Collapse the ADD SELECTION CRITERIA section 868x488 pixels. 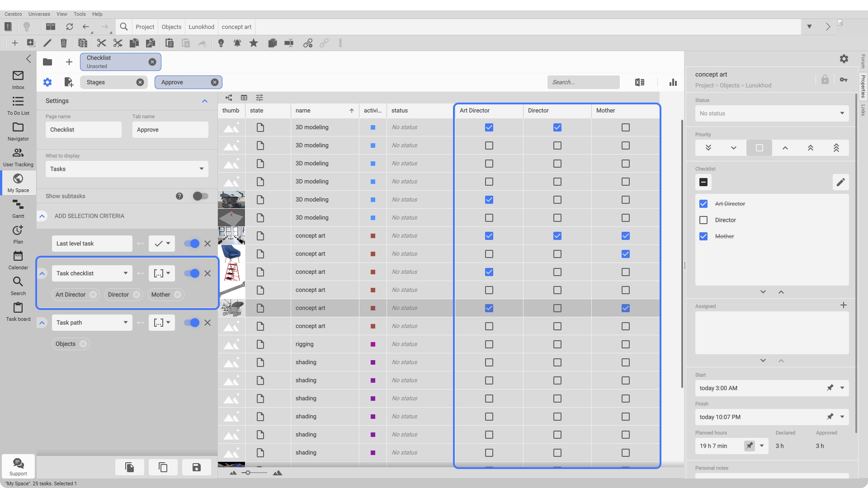42,216
